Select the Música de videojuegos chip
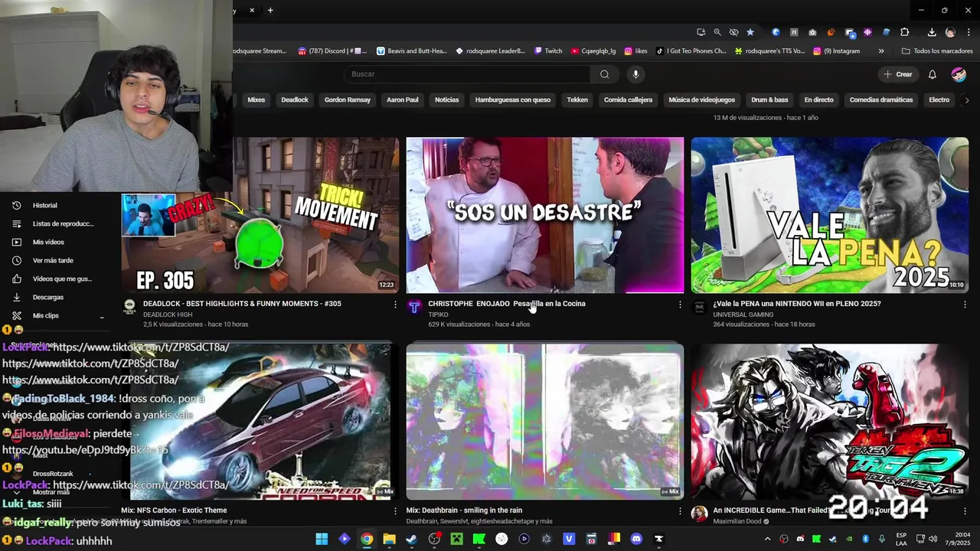The height and width of the screenshot is (551, 980). tap(701, 99)
